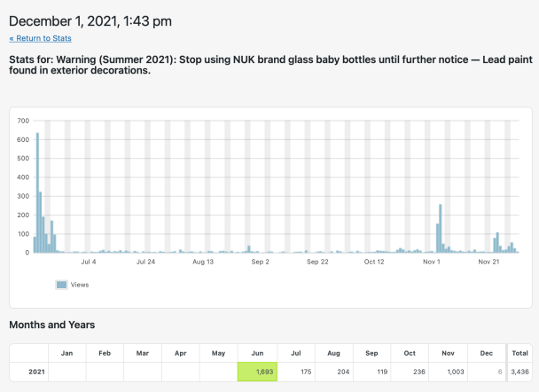Click the Views legend color swatch
Viewport: 539px width, 392px height.
[x=61, y=285]
